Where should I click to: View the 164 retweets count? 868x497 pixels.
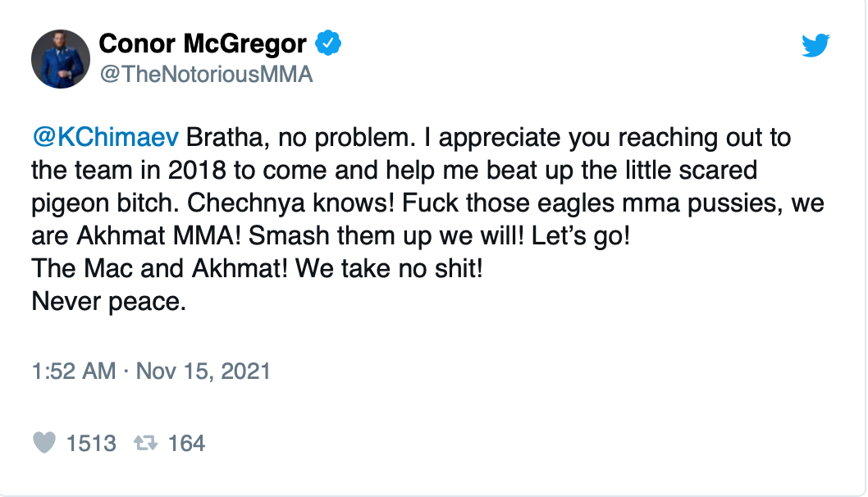pyautogui.click(x=186, y=444)
